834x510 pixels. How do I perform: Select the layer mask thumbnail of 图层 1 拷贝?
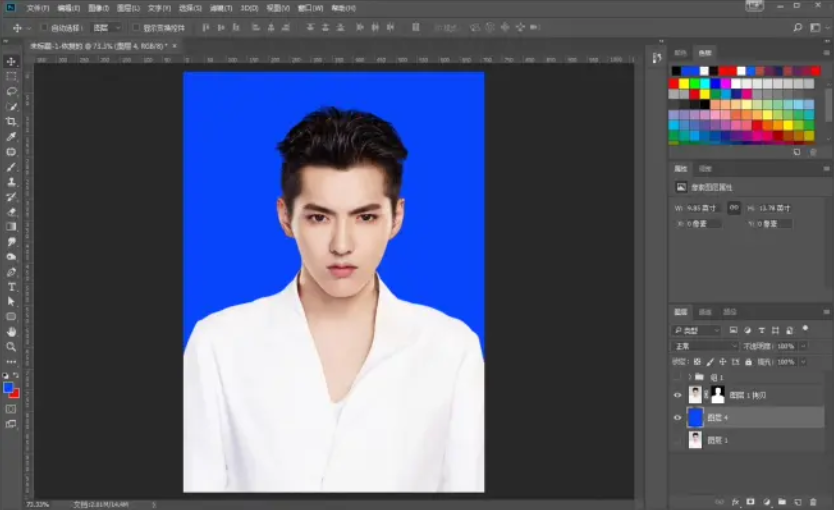tap(717, 395)
